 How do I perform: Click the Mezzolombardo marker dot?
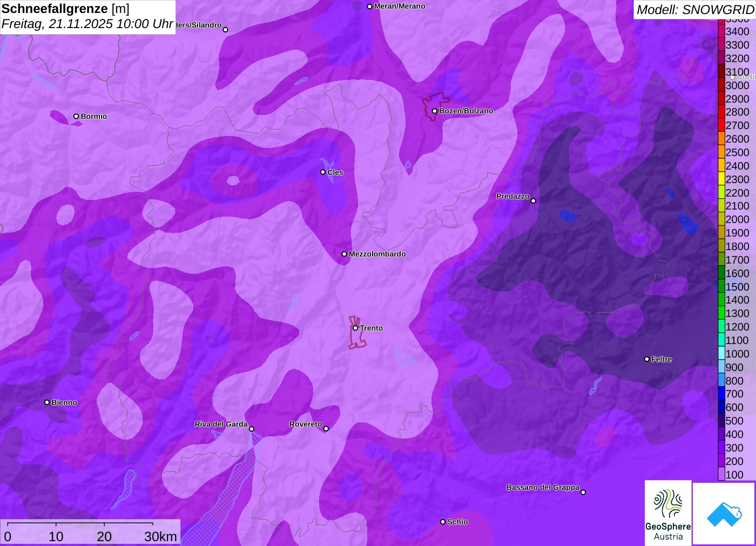[x=344, y=254]
